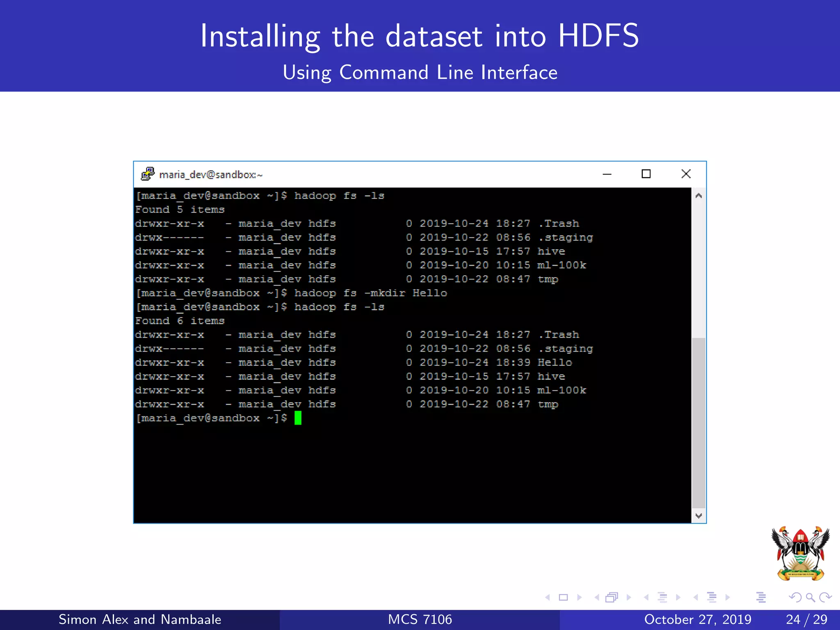Screen dimensions: 840x630
Task: Click the first 'ml-100k' directory entry
Action: 562,265
